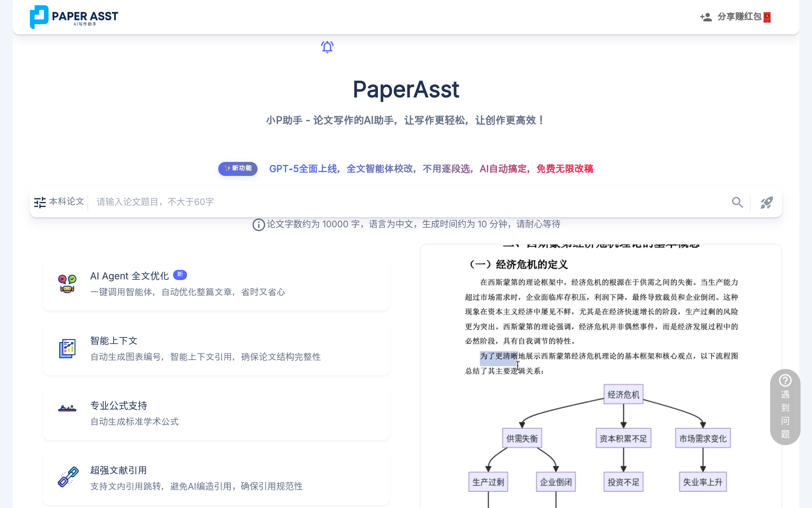Click the Paper Asst logo
This screenshot has width=812, height=508.
click(74, 17)
